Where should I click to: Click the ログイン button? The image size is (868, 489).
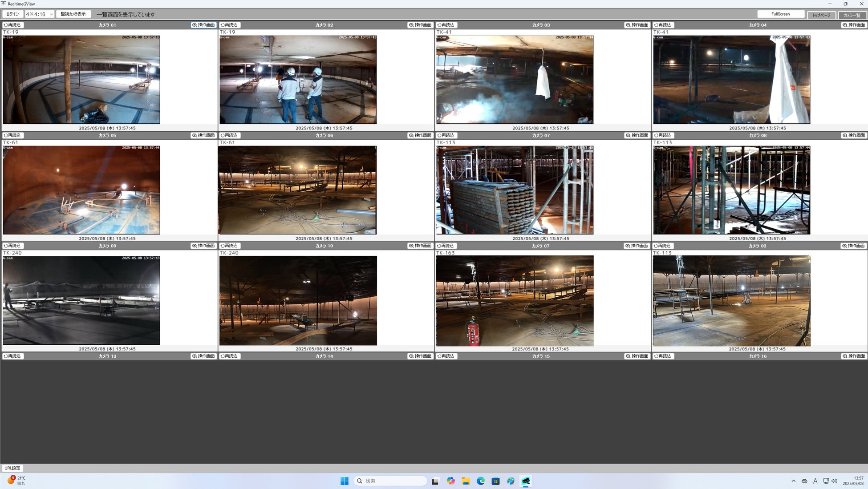(x=12, y=14)
